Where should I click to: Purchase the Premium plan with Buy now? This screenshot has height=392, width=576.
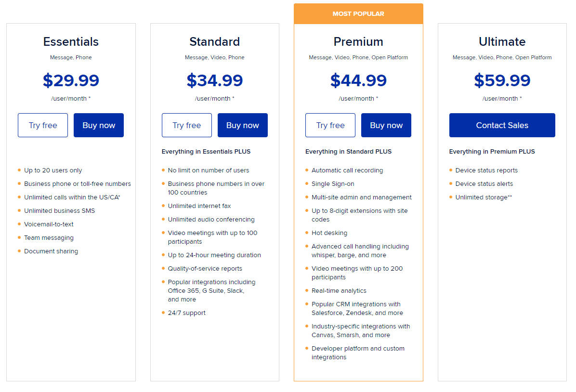pyautogui.click(x=386, y=125)
